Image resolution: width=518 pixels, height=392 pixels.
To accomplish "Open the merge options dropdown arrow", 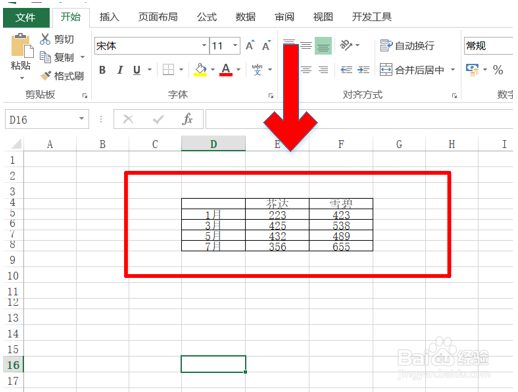I will [453, 70].
